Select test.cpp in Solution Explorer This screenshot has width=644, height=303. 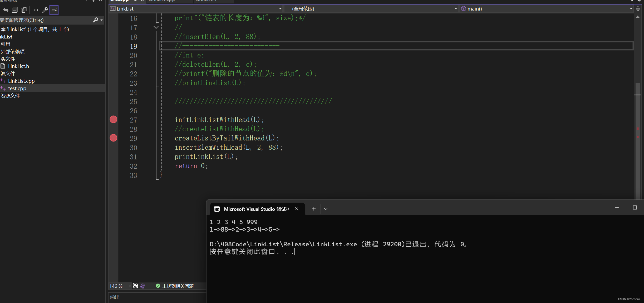pyautogui.click(x=17, y=88)
